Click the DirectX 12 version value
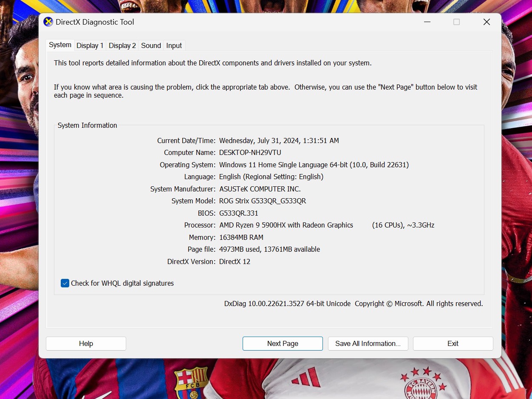 point(235,261)
